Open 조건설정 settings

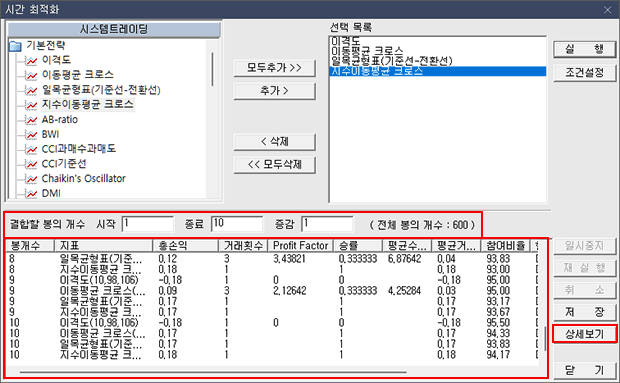pos(584,73)
